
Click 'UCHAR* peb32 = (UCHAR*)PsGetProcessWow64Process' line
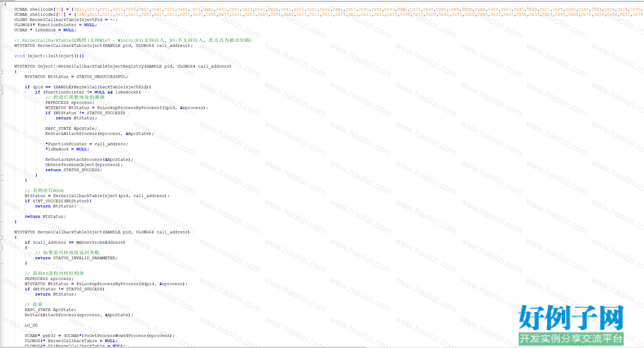click(99, 336)
